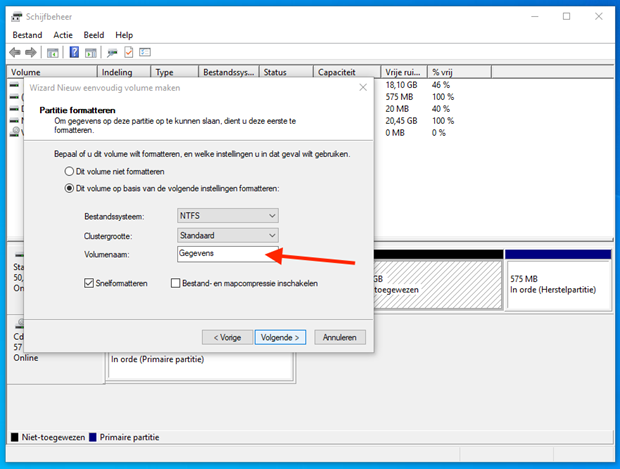Sort by the Volume column header

point(52,72)
